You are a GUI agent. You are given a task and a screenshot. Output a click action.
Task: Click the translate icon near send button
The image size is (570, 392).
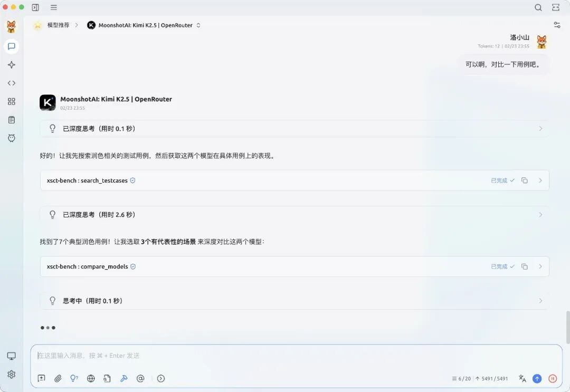click(x=521, y=378)
